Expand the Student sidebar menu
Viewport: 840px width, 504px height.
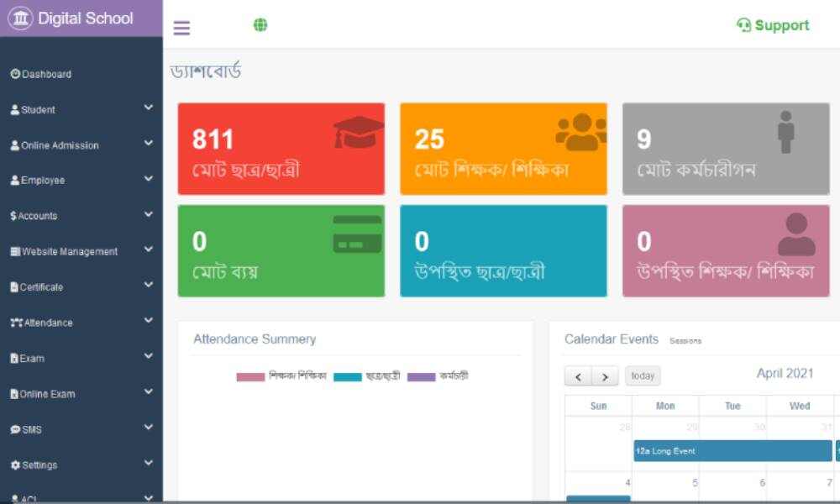[x=149, y=108]
